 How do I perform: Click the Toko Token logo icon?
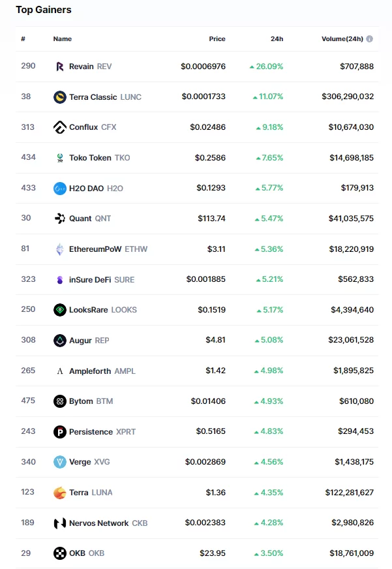tap(60, 158)
